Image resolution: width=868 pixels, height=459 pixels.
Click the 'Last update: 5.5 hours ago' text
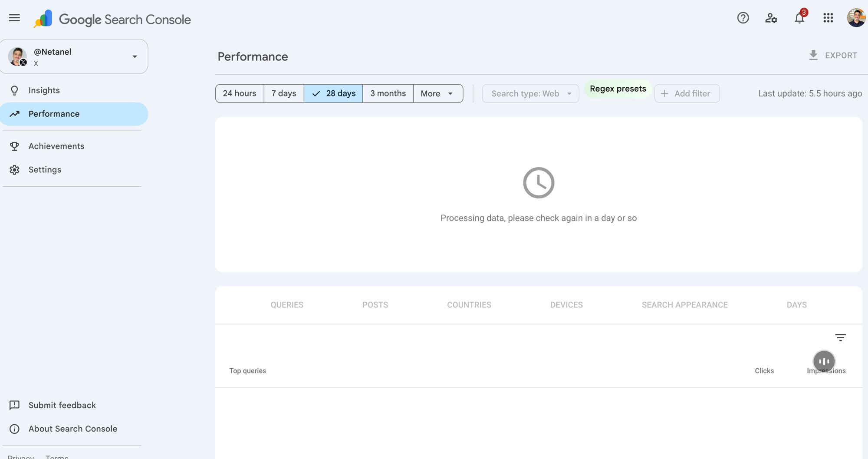[810, 93]
